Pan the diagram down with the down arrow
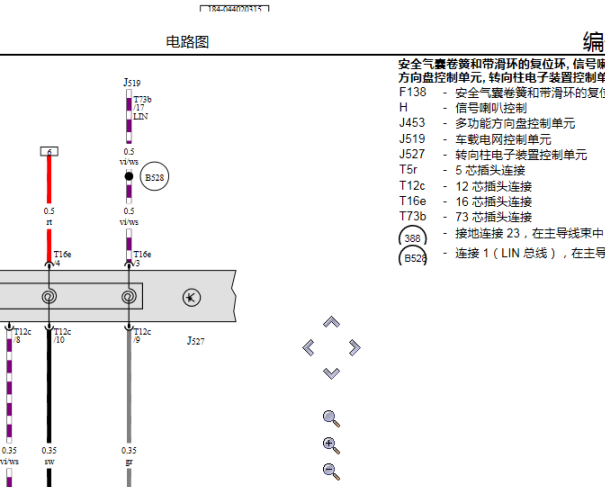Image resolution: width=605 pixels, height=487 pixels. coord(331,373)
